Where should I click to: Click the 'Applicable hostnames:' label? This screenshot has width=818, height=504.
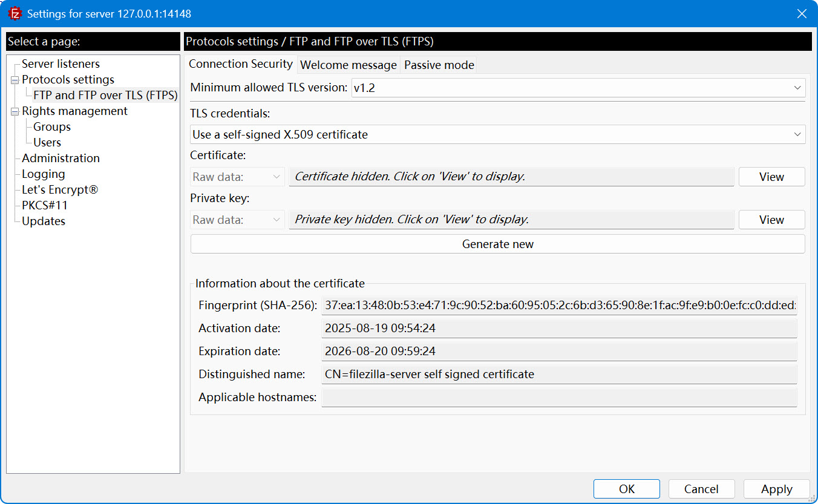(258, 398)
